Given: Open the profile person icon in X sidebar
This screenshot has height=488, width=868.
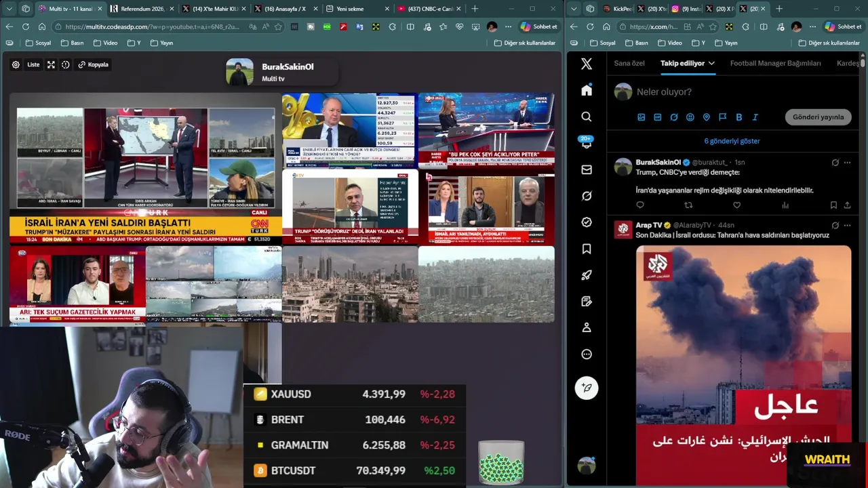Looking at the screenshot, I should 587,328.
